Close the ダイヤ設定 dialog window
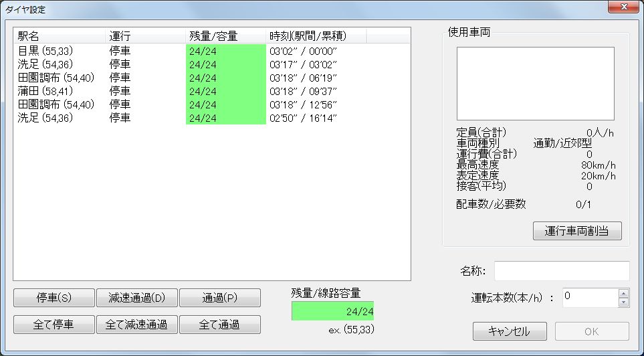 tap(623, 7)
